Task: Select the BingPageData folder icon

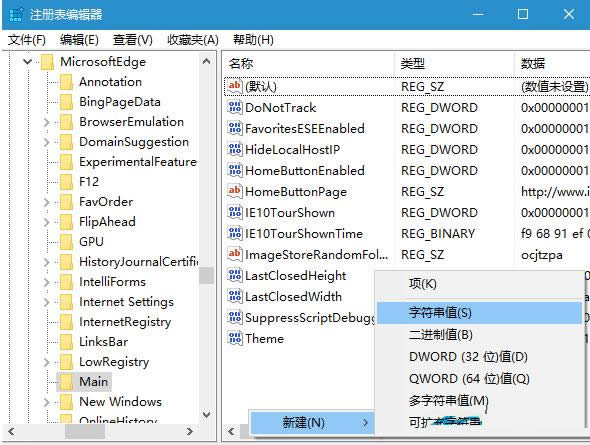Action: [66, 102]
